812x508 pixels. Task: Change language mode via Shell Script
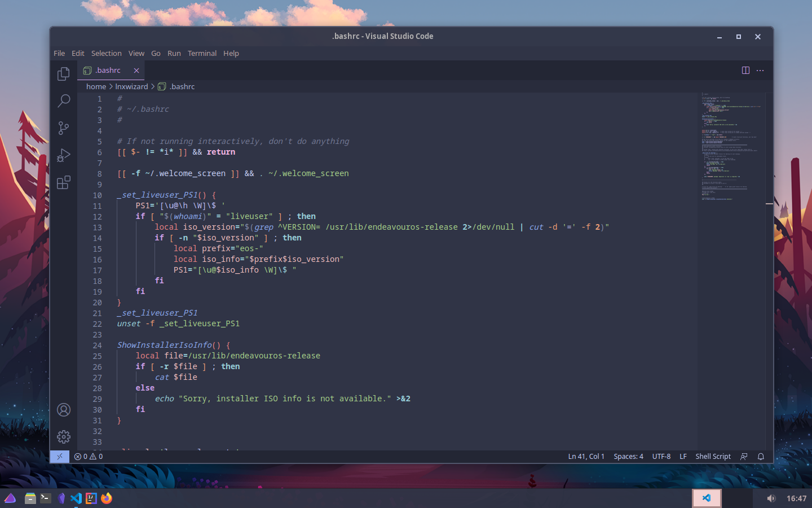[x=713, y=457]
